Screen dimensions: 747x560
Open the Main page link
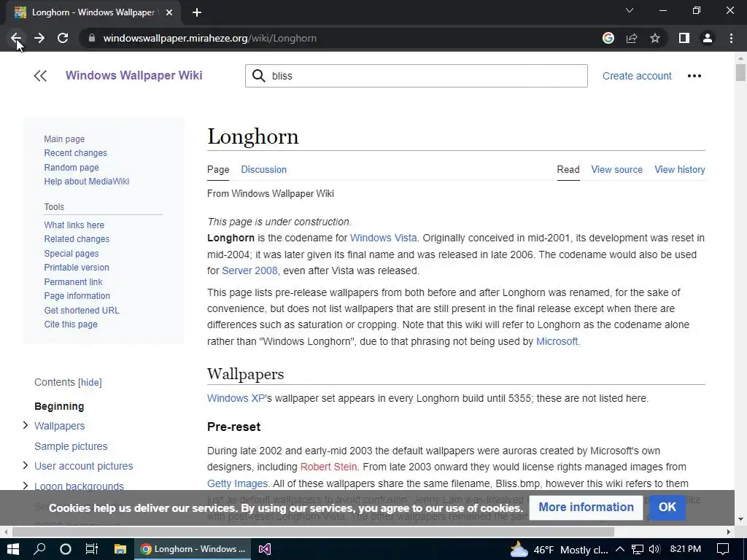coord(64,139)
